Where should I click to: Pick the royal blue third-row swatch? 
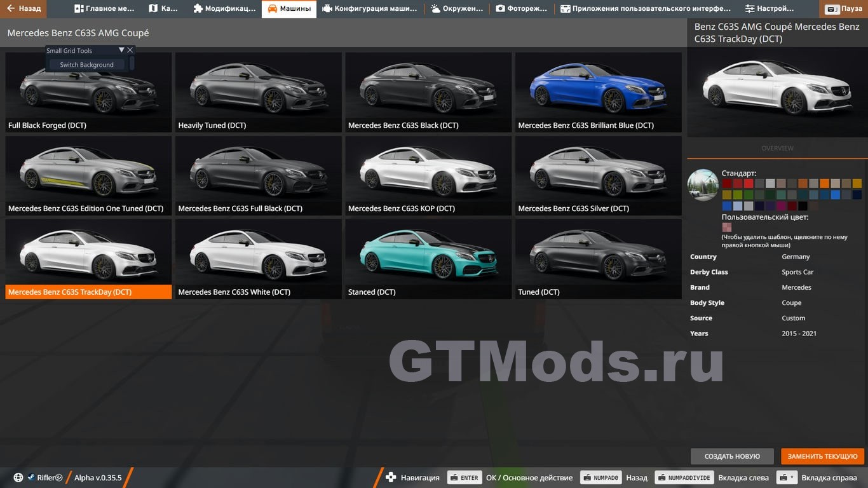pyautogui.click(x=727, y=206)
